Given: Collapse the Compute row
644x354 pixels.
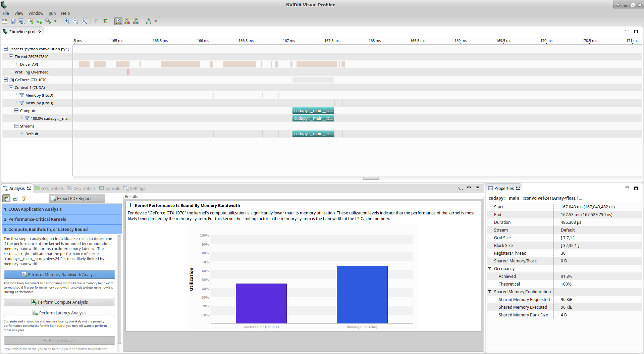Looking at the screenshot, I should coord(16,110).
